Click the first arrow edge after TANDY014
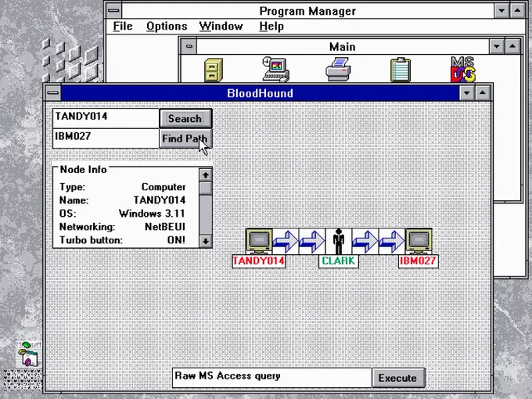Image resolution: width=532 pixels, height=399 pixels. pos(286,241)
